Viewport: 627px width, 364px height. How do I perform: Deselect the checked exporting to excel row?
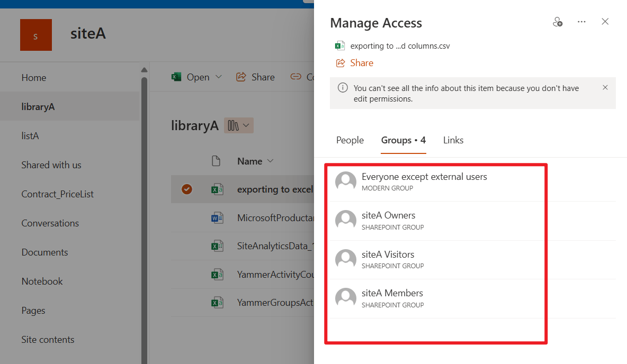point(186,189)
